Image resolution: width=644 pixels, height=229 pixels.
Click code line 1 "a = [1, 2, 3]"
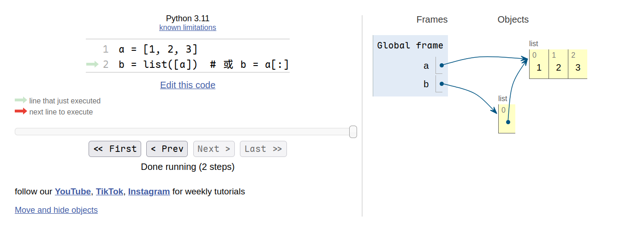tap(158, 49)
